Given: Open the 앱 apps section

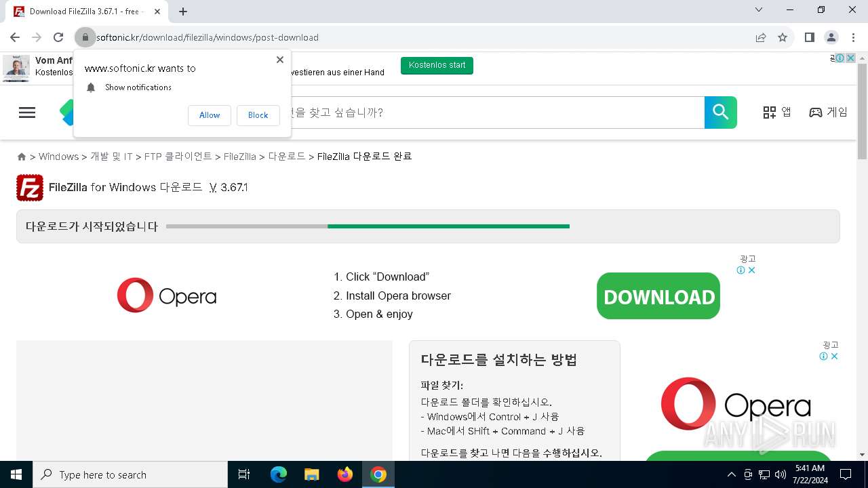Looking at the screenshot, I should coord(777,113).
